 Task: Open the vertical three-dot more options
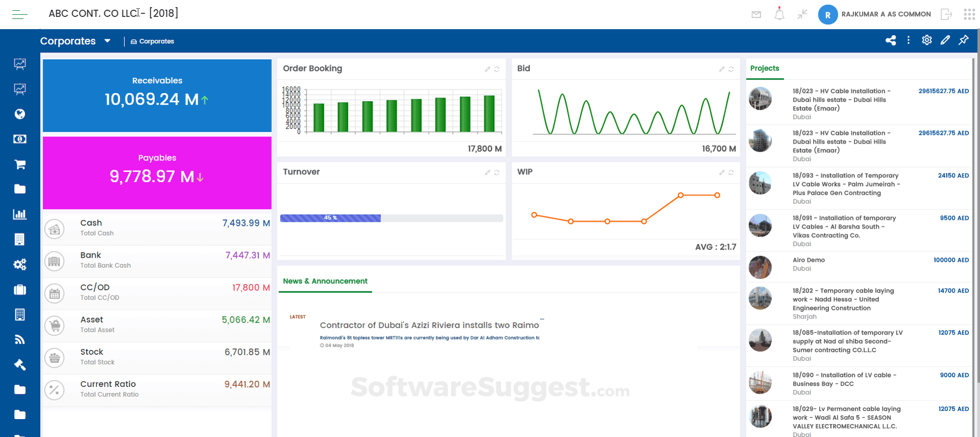pos(909,40)
